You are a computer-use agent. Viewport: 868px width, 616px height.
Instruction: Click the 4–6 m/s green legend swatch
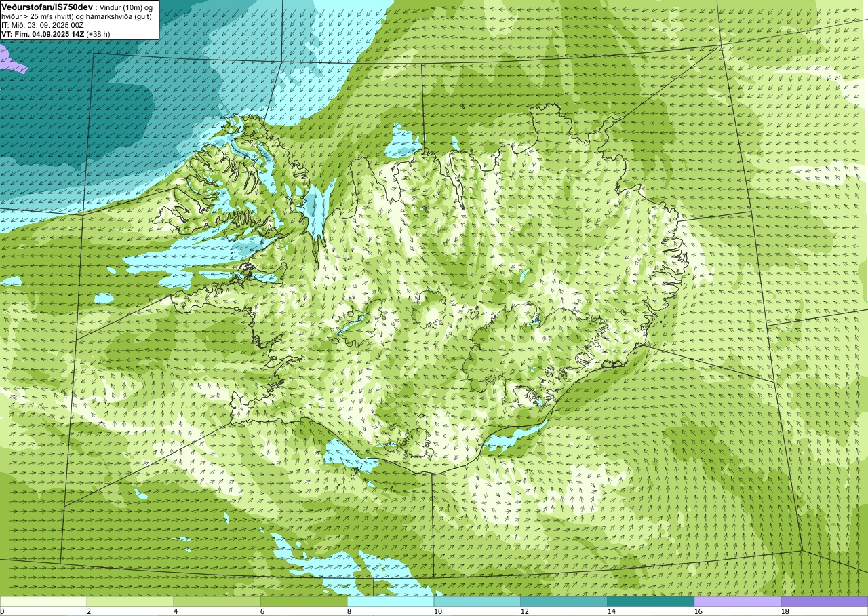(x=217, y=601)
